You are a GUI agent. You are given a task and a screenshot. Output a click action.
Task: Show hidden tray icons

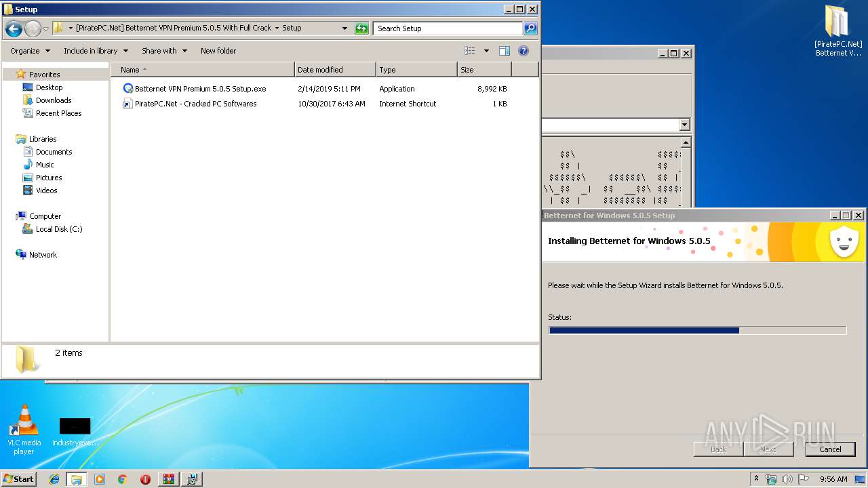756,479
